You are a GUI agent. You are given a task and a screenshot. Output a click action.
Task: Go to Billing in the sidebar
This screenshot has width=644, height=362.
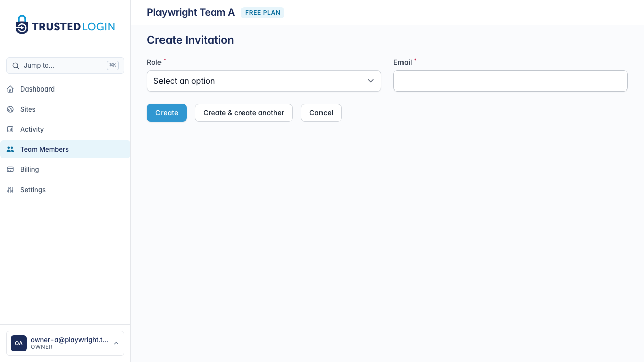tap(29, 169)
